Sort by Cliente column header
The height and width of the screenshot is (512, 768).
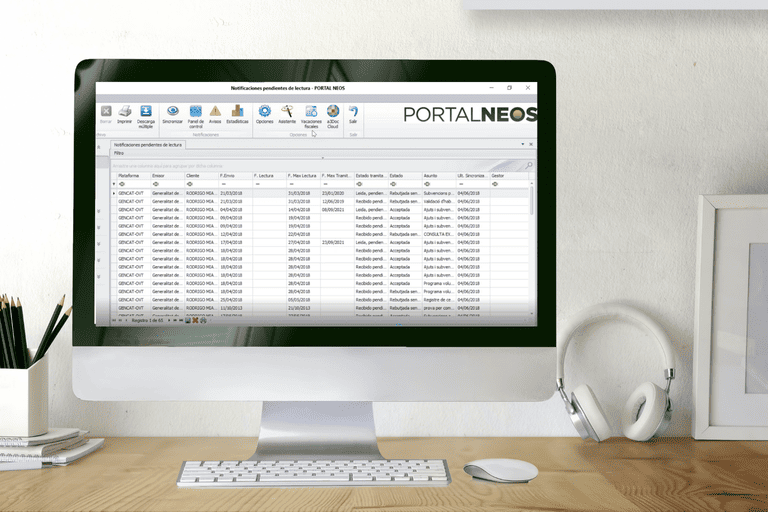[x=201, y=175]
